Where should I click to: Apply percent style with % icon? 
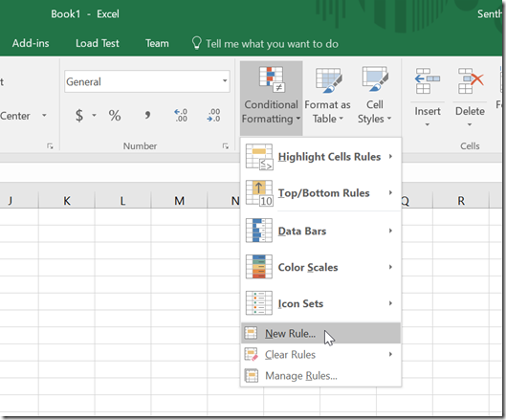coord(115,115)
